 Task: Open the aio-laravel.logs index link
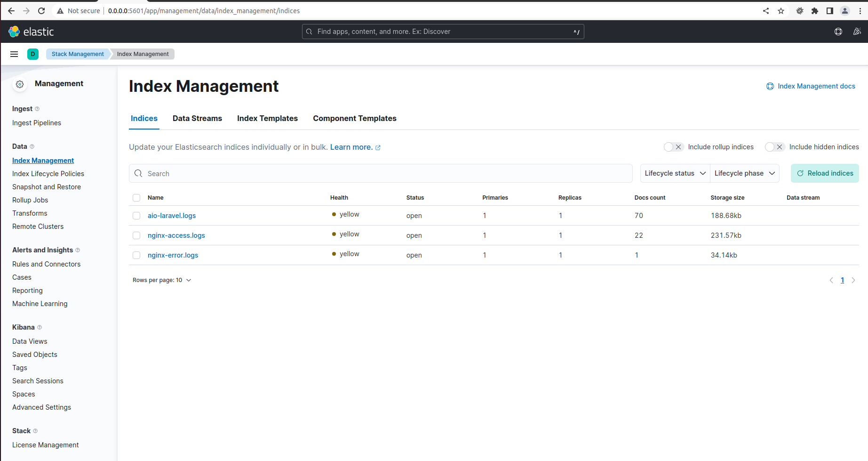click(x=172, y=216)
